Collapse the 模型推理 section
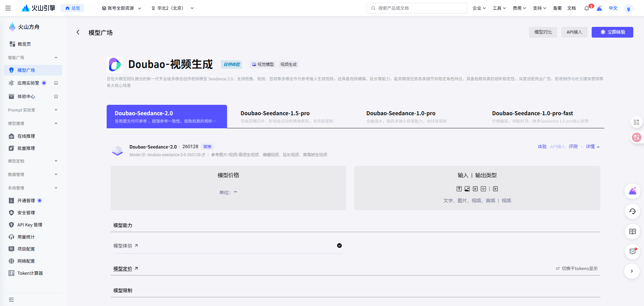Screen dimensions: 644x306 (x=33, y=123)
